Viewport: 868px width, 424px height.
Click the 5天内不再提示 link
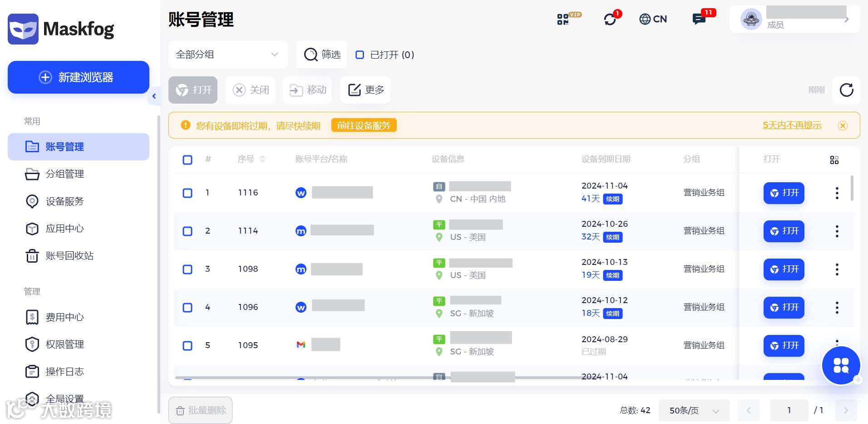792,125
